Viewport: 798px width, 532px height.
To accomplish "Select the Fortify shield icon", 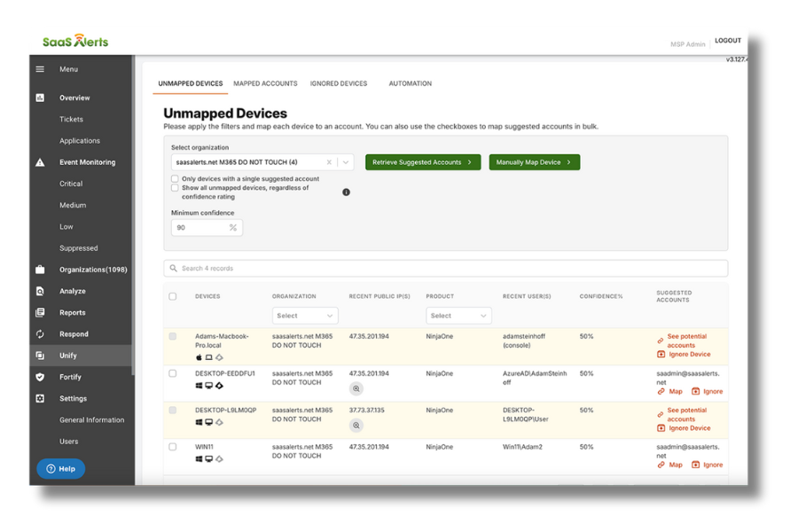I will tap(40, 377).
